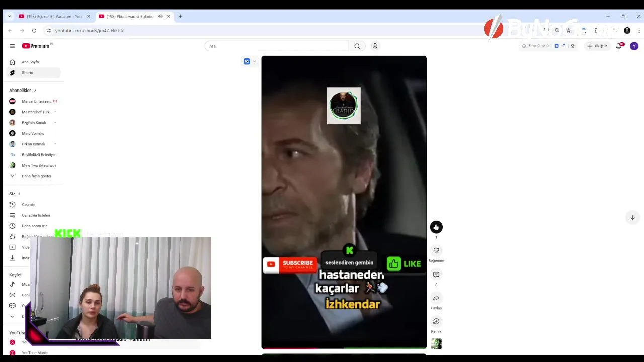
Task: Bookmark this page with star icon
Action: (x=568, y=30)
